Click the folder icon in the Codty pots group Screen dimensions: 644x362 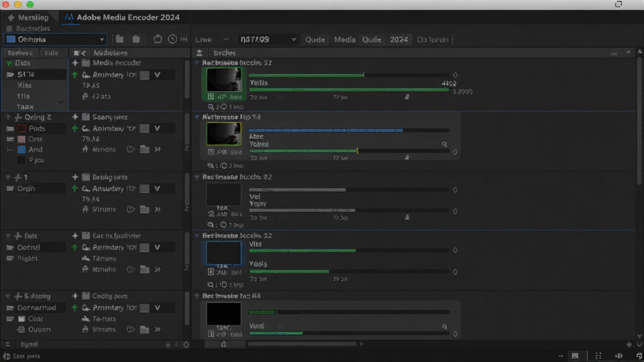145,329
